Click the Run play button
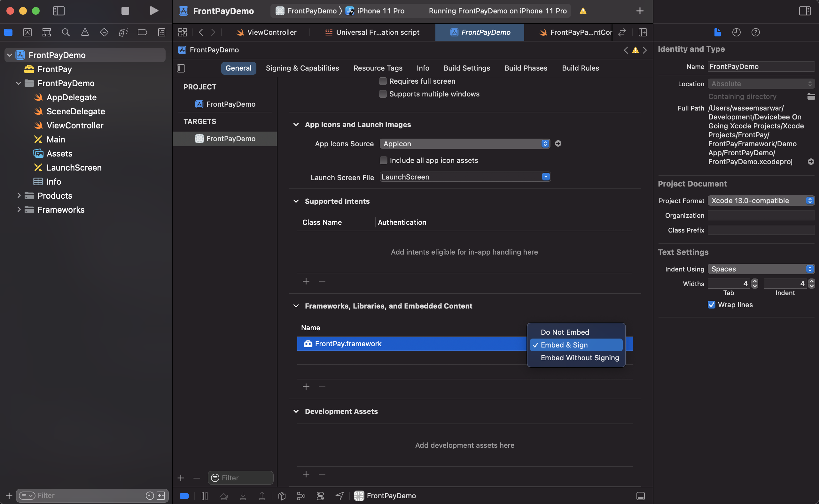Viewport: 819px width, 504px height. tap(154, 11)
